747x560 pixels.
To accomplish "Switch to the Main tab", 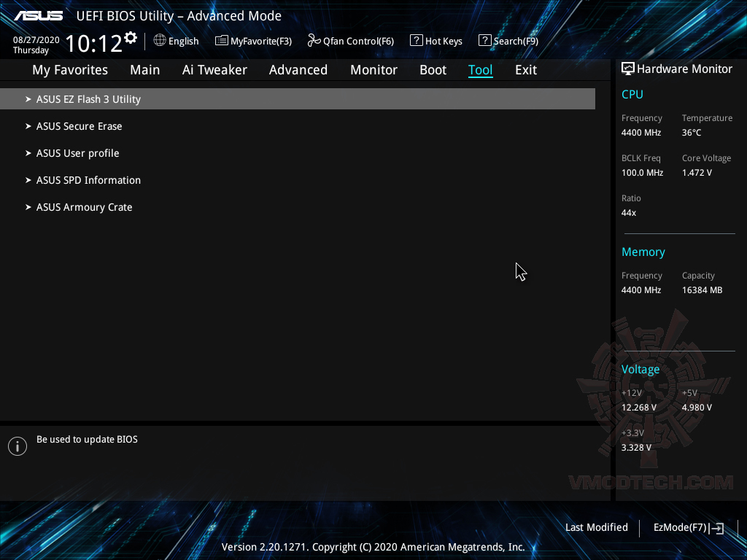I will pyautogui.click(x=145, y=70).
